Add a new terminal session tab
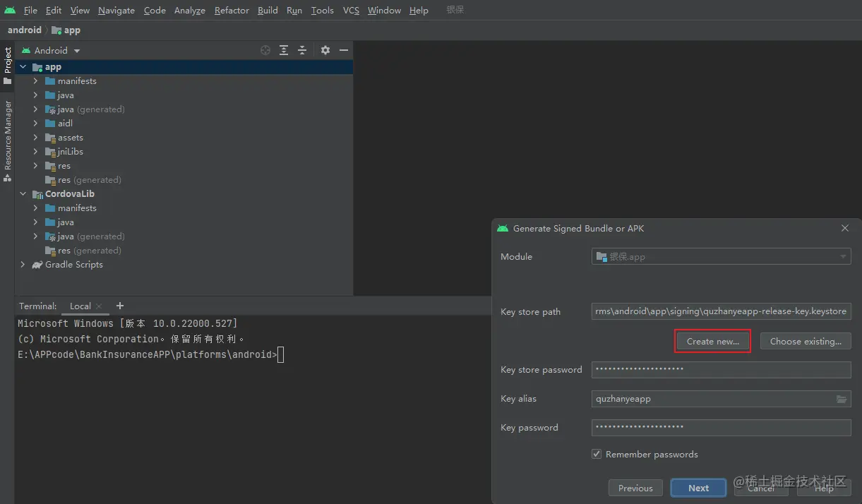Viewport: 862px width, 504px height. tap(120, 306)
